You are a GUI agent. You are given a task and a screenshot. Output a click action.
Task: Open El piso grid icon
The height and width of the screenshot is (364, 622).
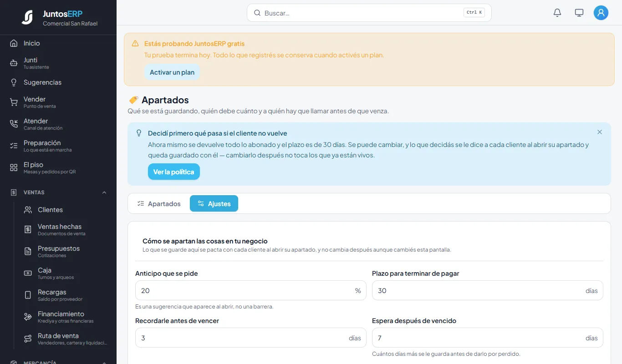[x=14, y=167]
